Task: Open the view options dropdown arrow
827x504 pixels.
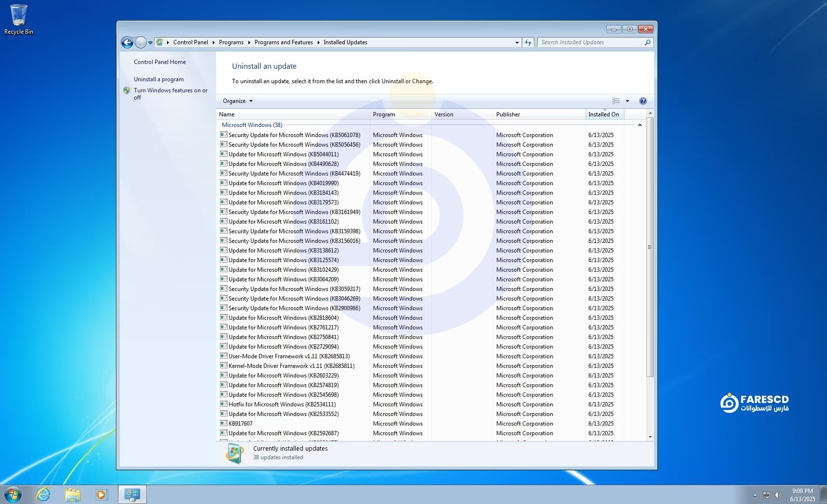Action: (x=627, y=101)
